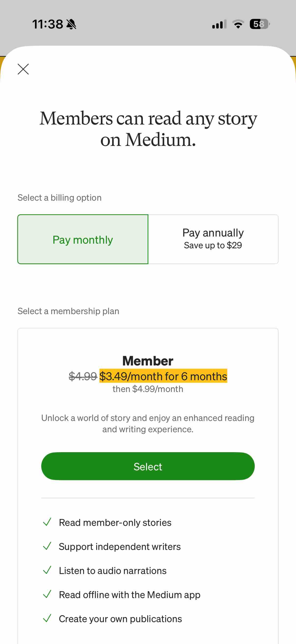
Task: Choose the Pay monthly billing option
Action: pos(83,239)
